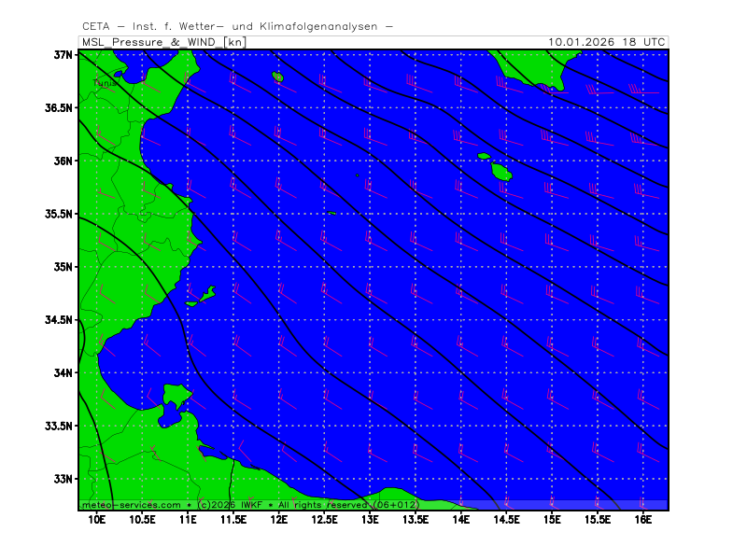Click the 10.01.2026 18 UTC timestamp
The image size is (747, 560).
(x=607, y=42)
